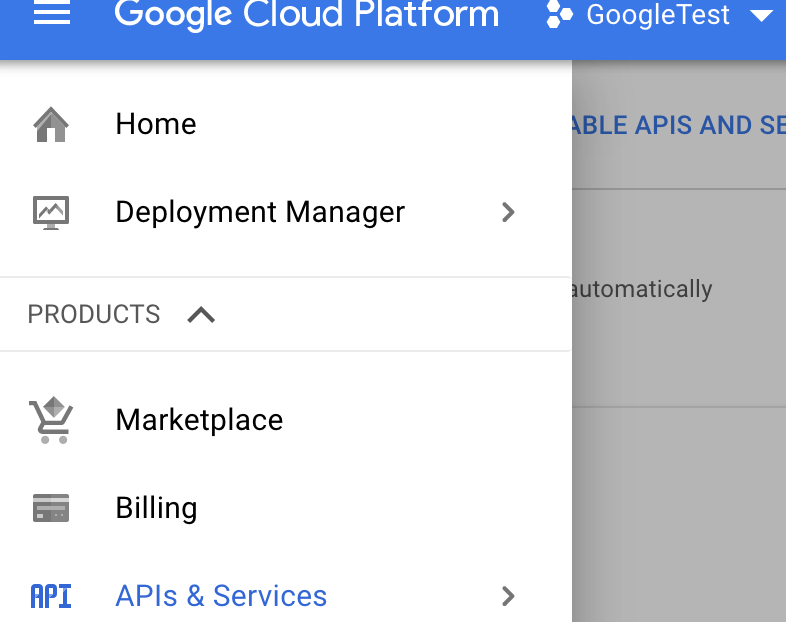786x622 pixels.
Task: Click the hamburger navigation menu icon
Action: tap(52, 15)
